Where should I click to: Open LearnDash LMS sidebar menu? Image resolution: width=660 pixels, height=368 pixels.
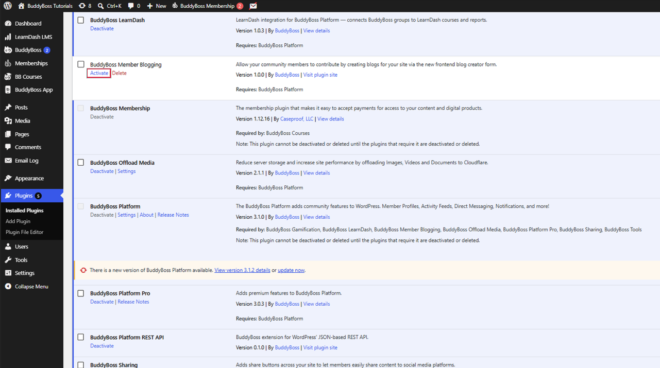point(32,37)
